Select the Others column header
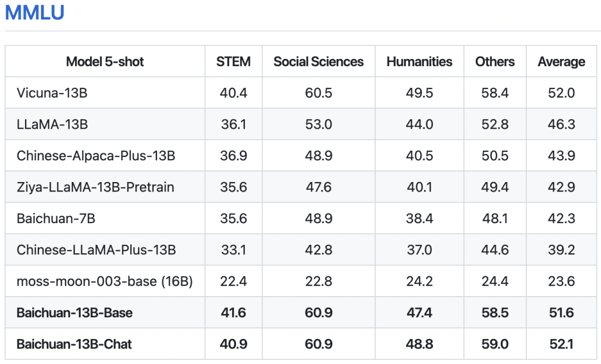This screenshot has width=601, height=364. pos(495,62)
